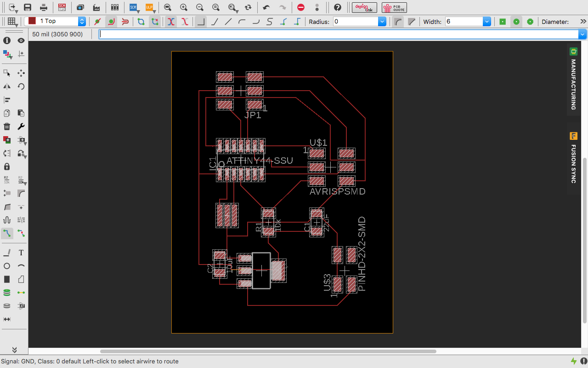Open the layer visibility eye tool
The height and width of the screenshot is (368, 588).
pyautogui.click(x=21, y=40)
